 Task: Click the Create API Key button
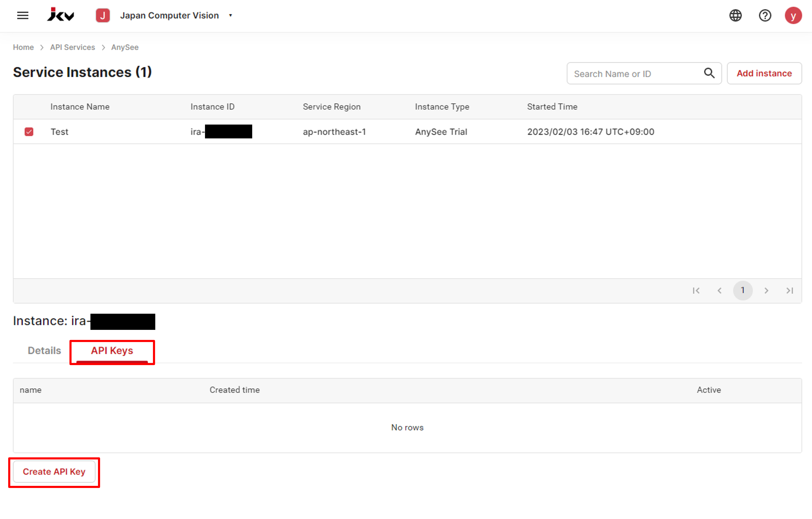click(54, 472)
